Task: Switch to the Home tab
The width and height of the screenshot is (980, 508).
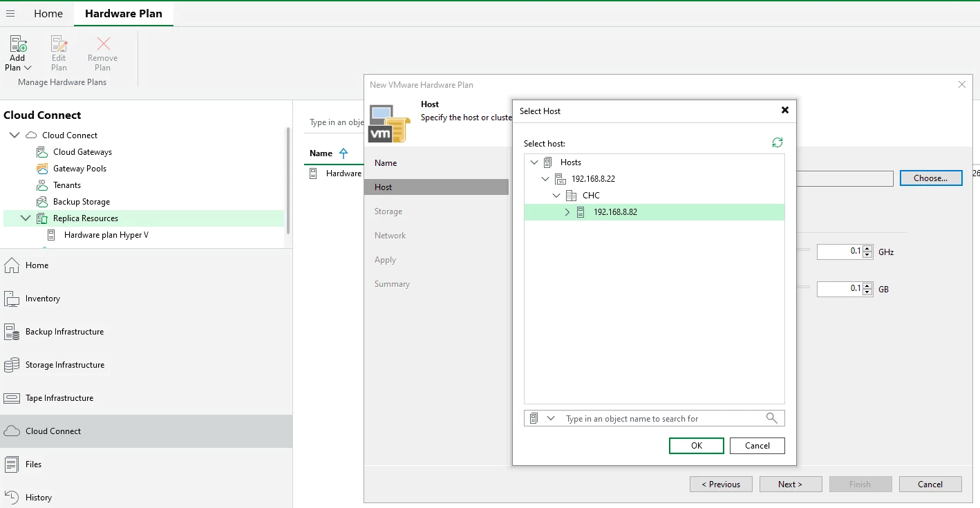Action: pyautogui.click(x=48, y=14)
